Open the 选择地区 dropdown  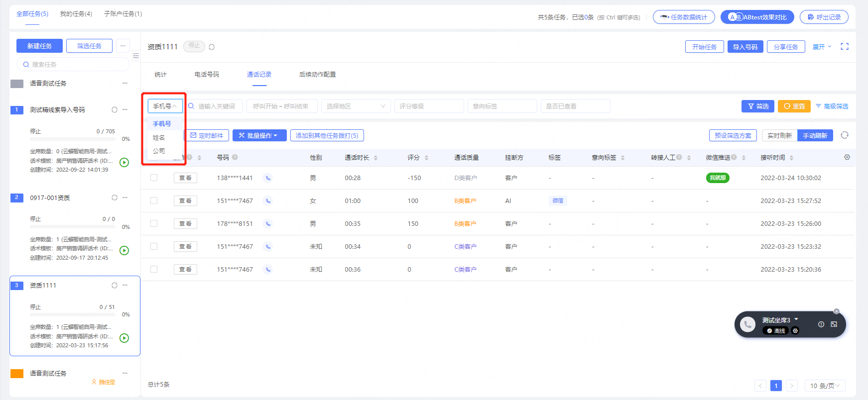(x=356, y=106)
